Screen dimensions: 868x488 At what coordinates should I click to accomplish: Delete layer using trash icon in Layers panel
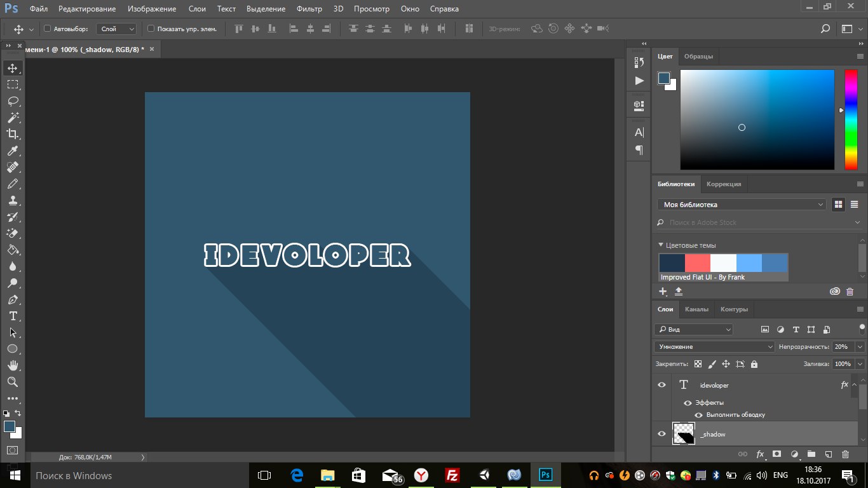pyautogui.click(x=845, y=454)
